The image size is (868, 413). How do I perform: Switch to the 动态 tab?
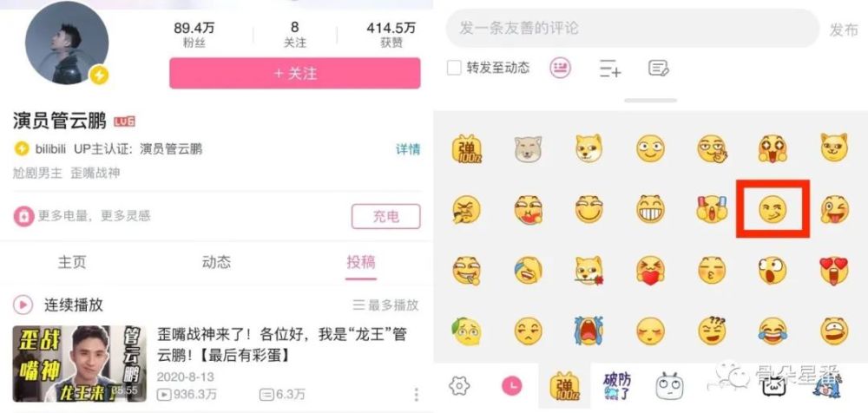(x=216, y=262)
